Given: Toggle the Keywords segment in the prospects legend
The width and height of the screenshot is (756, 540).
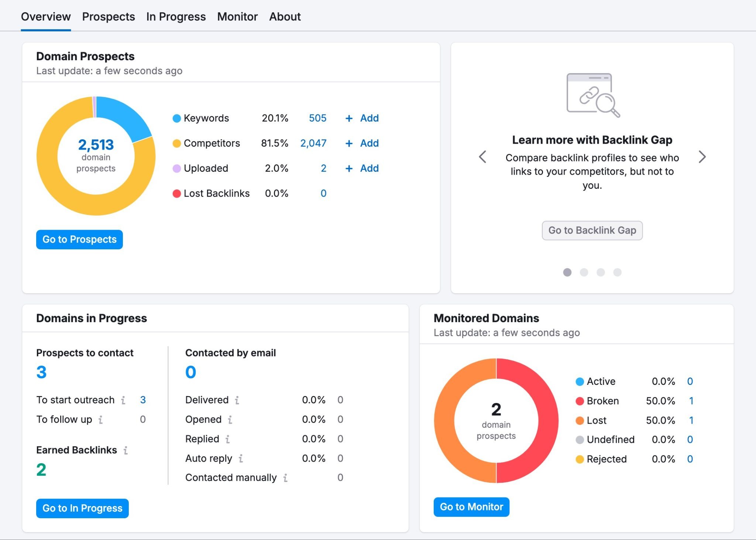Looking at the screenshot, I should point(206,118).
